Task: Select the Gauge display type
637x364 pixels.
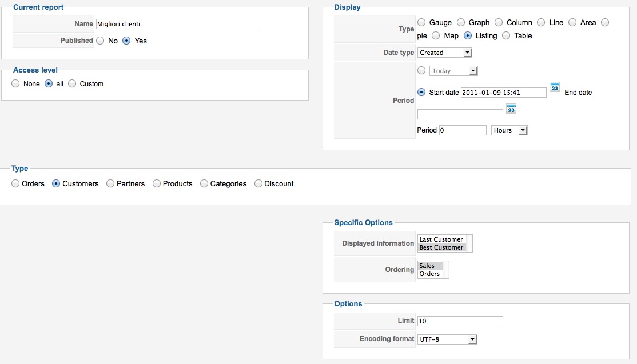Action: click(x=421, y=23)
